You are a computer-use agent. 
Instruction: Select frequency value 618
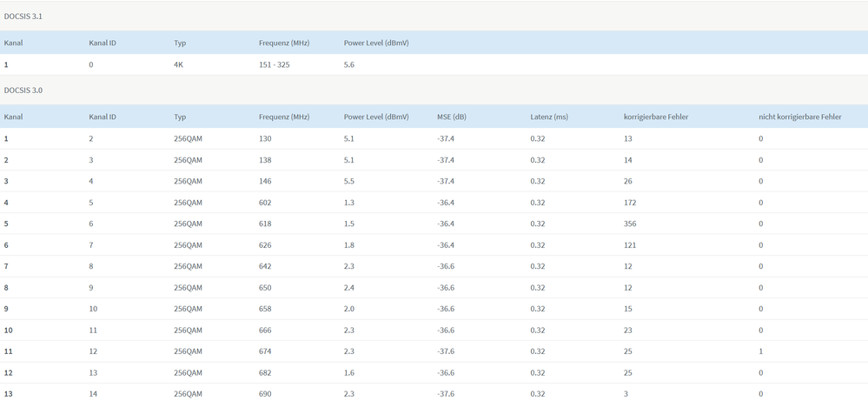pos(265,224)
